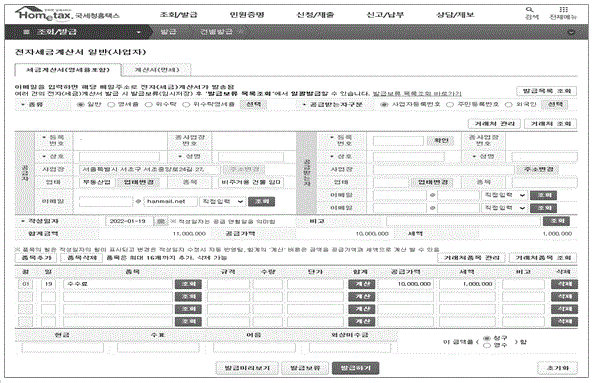Open 거래처품목 조회
The image size is (593, 383).
pos(543,258)
